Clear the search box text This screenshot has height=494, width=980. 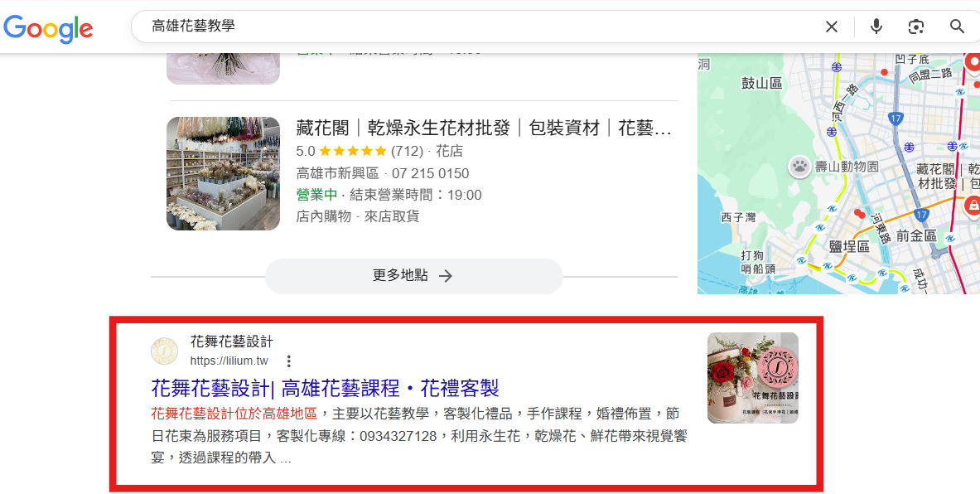tap(831, 27)
